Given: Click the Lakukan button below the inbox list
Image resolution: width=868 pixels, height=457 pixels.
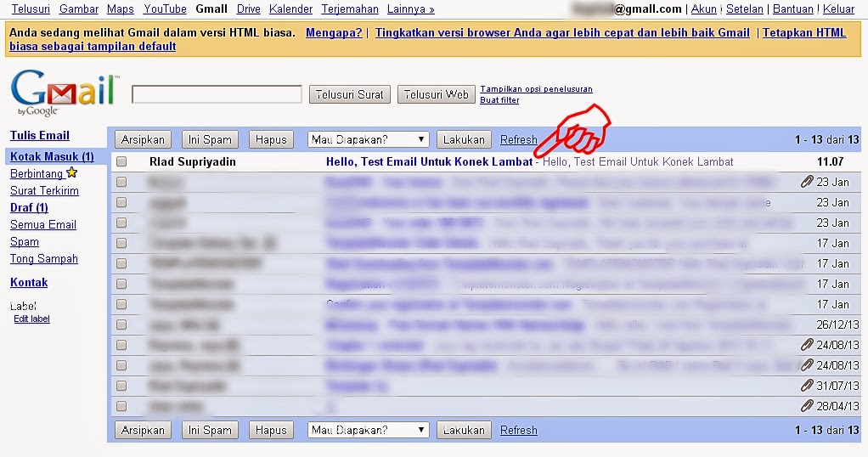Looking at the screenshot, I should point(464,430).
